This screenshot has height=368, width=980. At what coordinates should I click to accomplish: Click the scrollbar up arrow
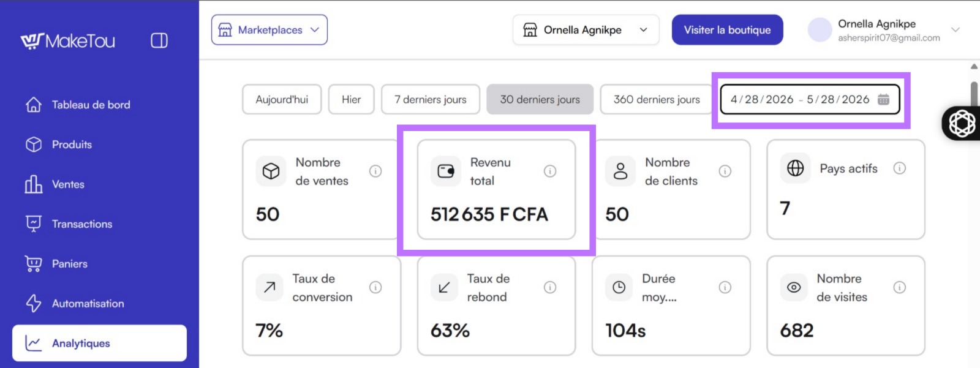click(974, 66)
